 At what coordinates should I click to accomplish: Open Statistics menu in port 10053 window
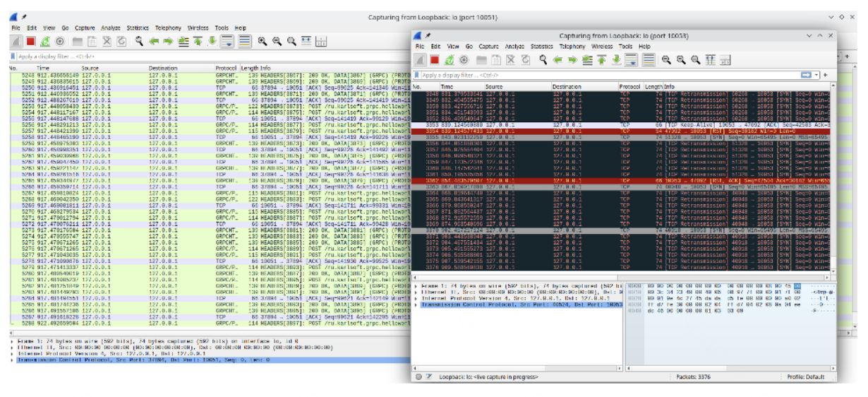pos(542,47)
